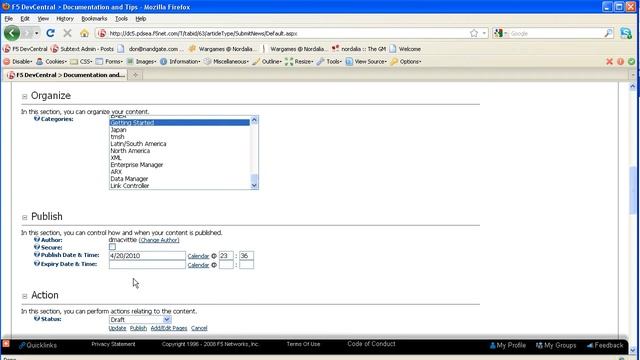640x360 pixels.
Task: Open the History menu
Action: coord(65,19)
